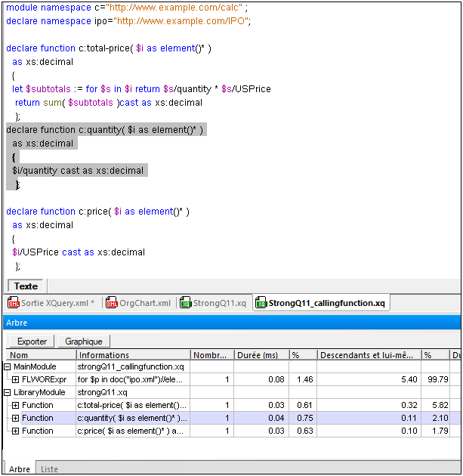Expand the c:quantity Function row
Viewport: 463px width, 476px height.
coord(16,418)
